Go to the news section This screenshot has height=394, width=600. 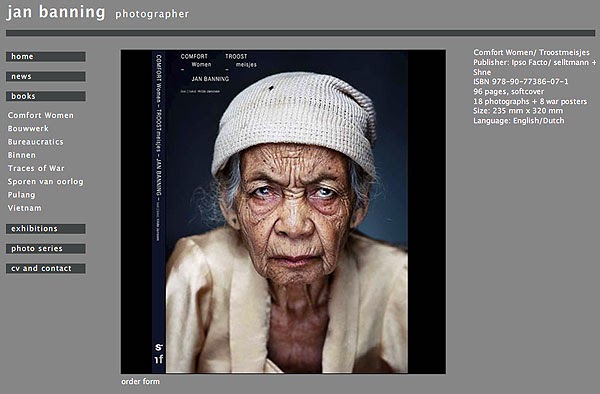click(x=46, y=77)
